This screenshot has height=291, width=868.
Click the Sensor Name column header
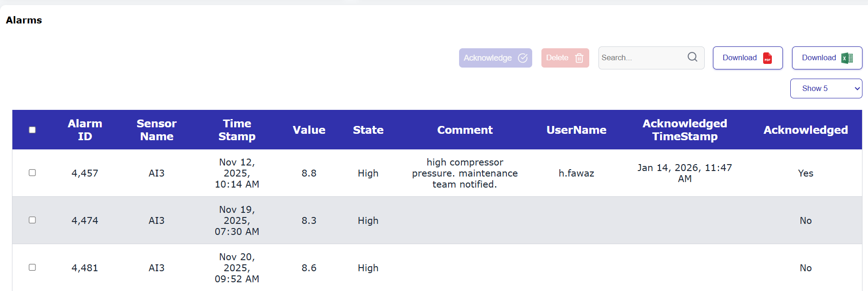tap(156, 130)
